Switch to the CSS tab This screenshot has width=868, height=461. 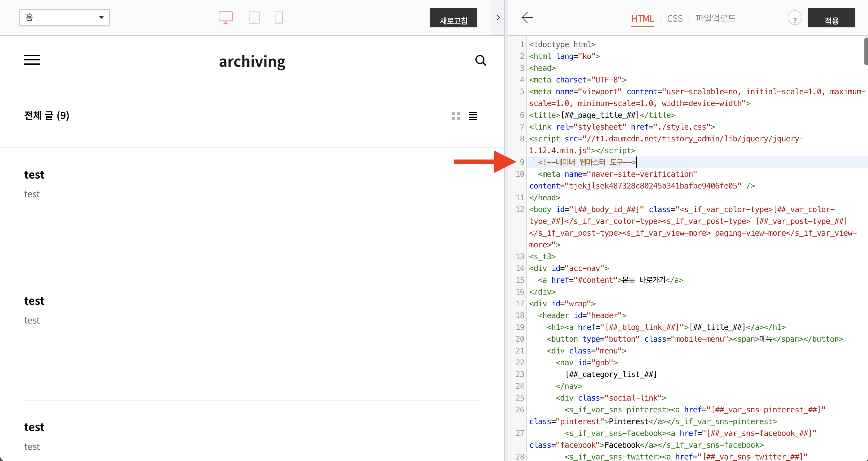[x=675, y=18]
